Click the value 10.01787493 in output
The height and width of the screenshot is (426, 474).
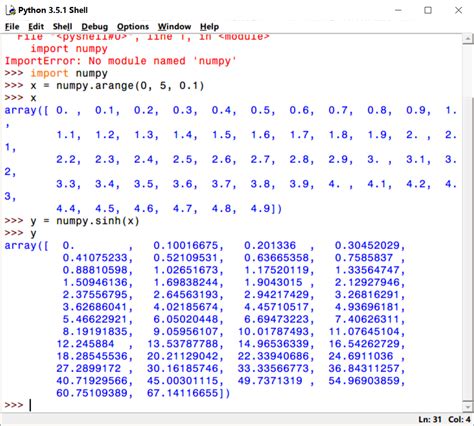click(x=273, y=332)
